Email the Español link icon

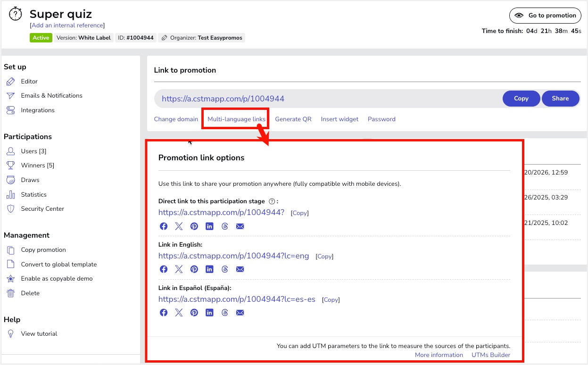point(240,313)
